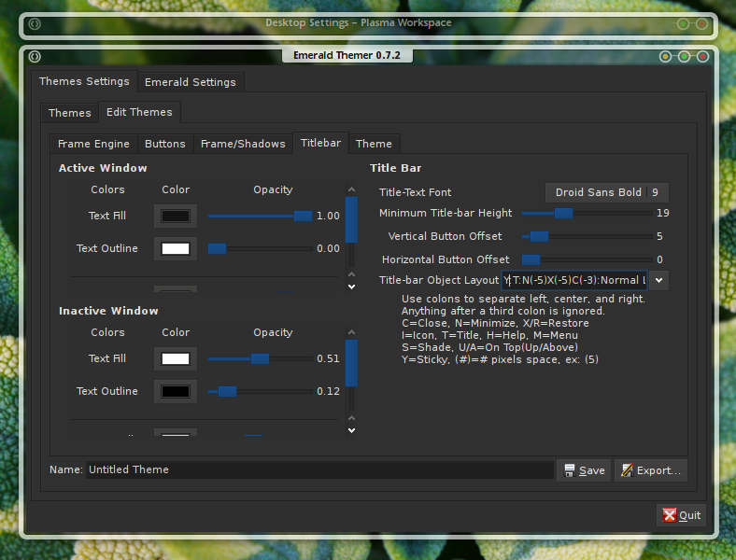Click the Inactive Window opacity value 0.51

pos(328,358)
